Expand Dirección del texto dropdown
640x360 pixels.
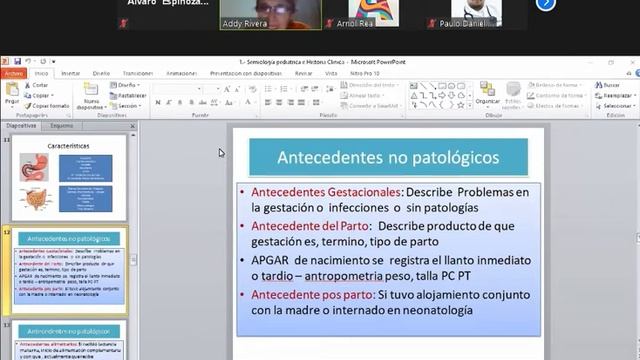tap(370, 85)
